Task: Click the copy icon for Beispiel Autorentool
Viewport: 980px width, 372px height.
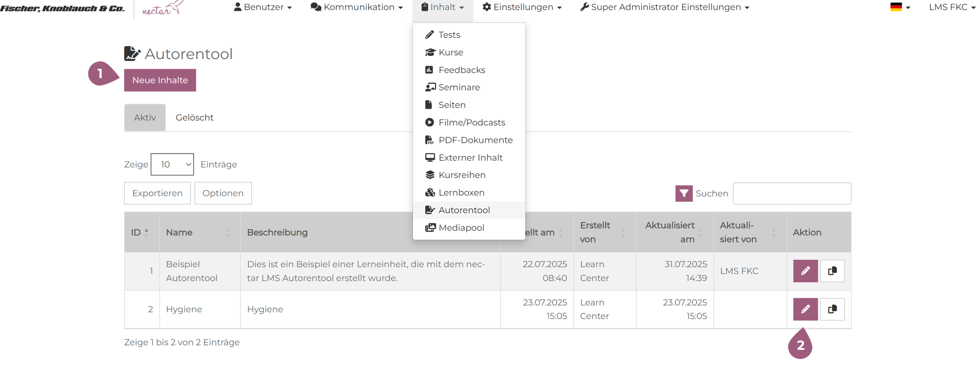Action: pos(832,271)
